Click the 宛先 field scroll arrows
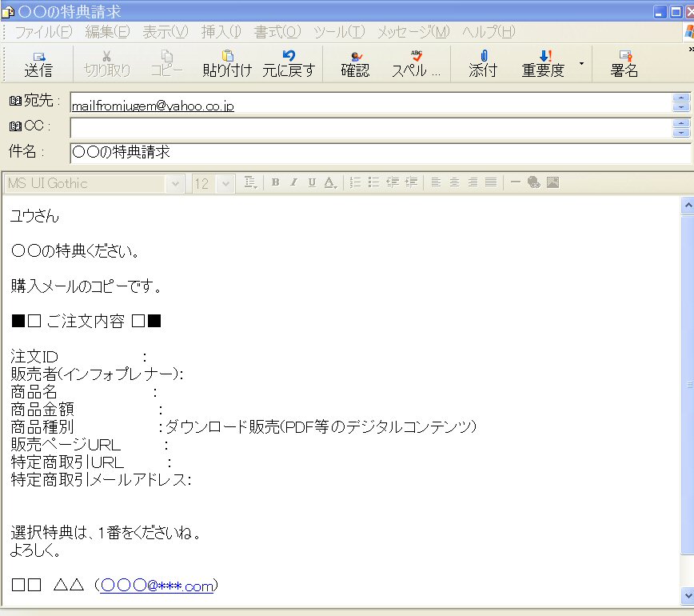694x616 pixels. (x=681, y=102)
